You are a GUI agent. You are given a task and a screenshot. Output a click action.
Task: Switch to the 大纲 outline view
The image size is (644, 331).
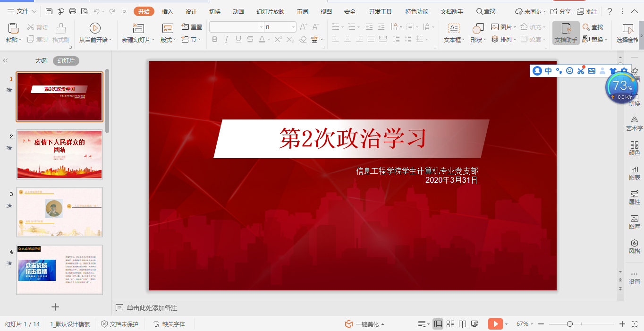pos(41,61)
